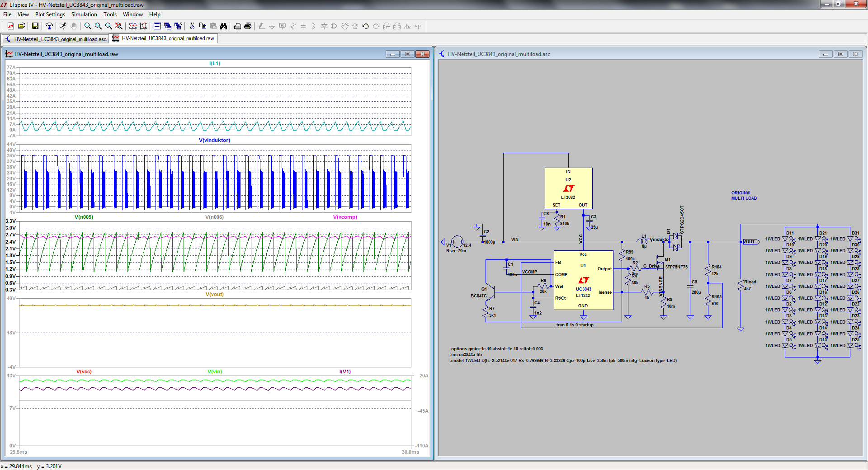This screenshot has width=868, height=470.
Task: Click the Zoom In magnifier icon
Action: (88, 26)
